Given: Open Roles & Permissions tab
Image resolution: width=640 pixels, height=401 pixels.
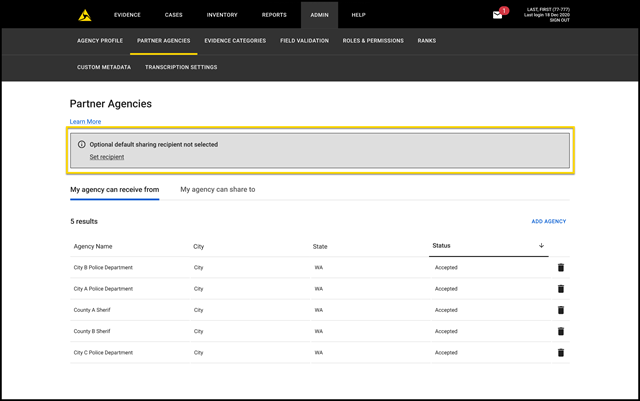Looking at the screenshot, I should [x=373, y=41].
